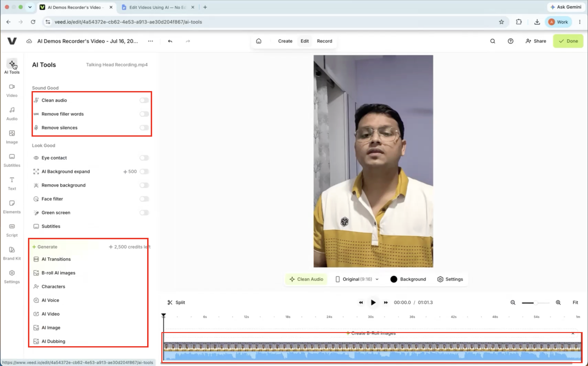Fast forward playback
Screen dimensions: 588x366
(386, 302)
